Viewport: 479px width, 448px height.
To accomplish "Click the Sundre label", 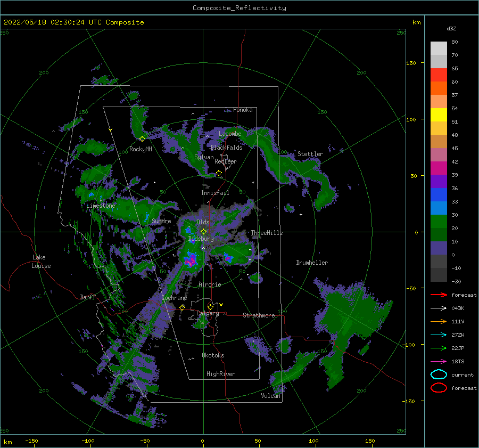I will point(161,221).
